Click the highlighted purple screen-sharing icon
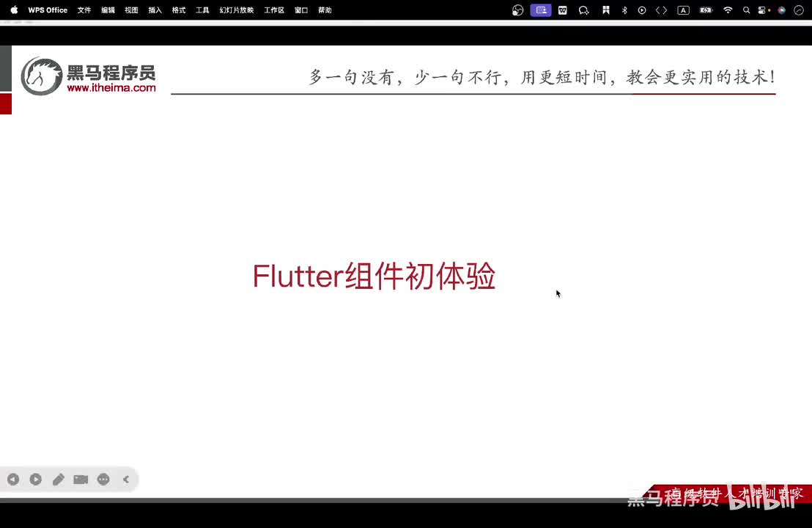The height and width of the screenshot is (528, 812). point(541,10)
